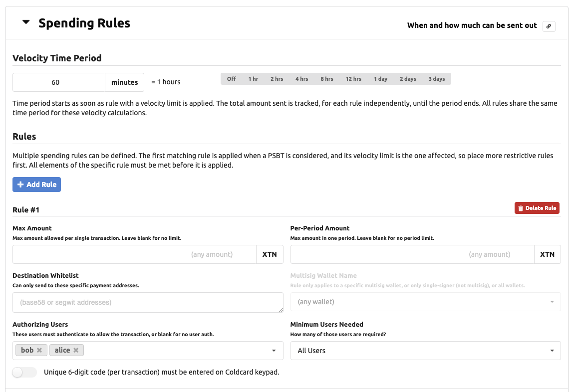Click 'When and how much can be sent out'
The image size is (574, 392).
point(472,25)
